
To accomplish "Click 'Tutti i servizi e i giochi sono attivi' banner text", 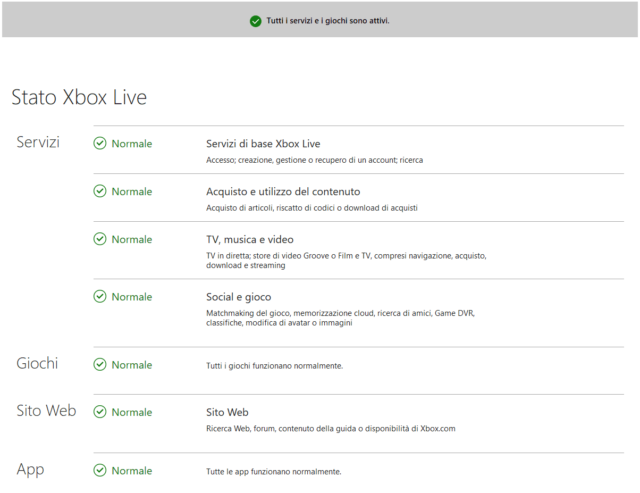I will coord(328,20).
